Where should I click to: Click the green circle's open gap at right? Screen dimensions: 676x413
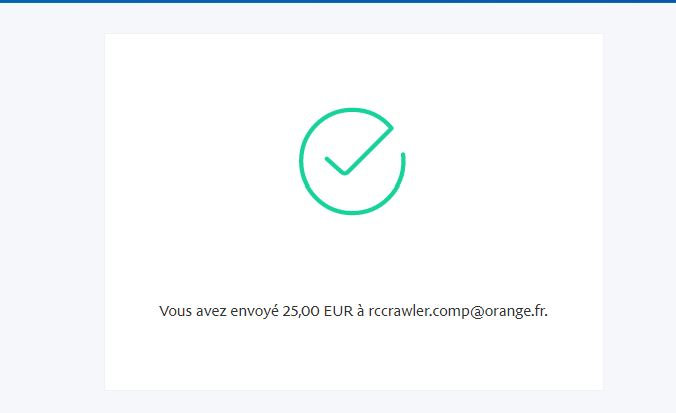pos(398,140)
